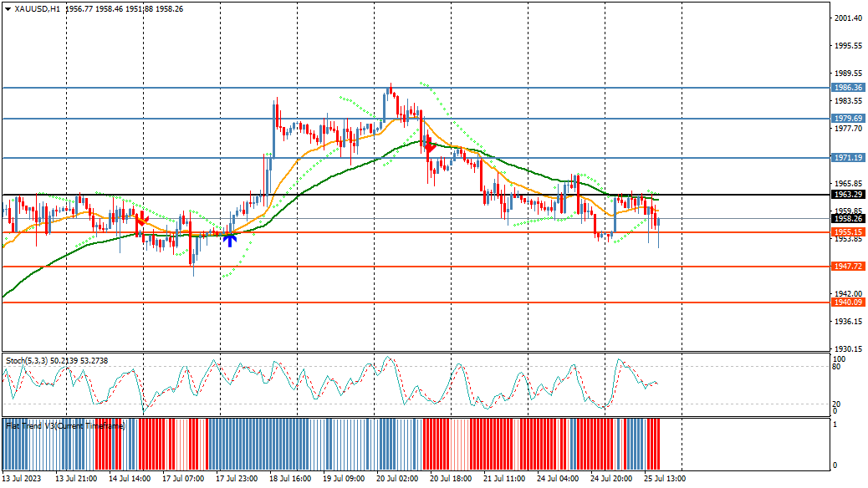Click the 1936.15 price scale label
Screen dimensions: 868x488
(x=848, y=322)
